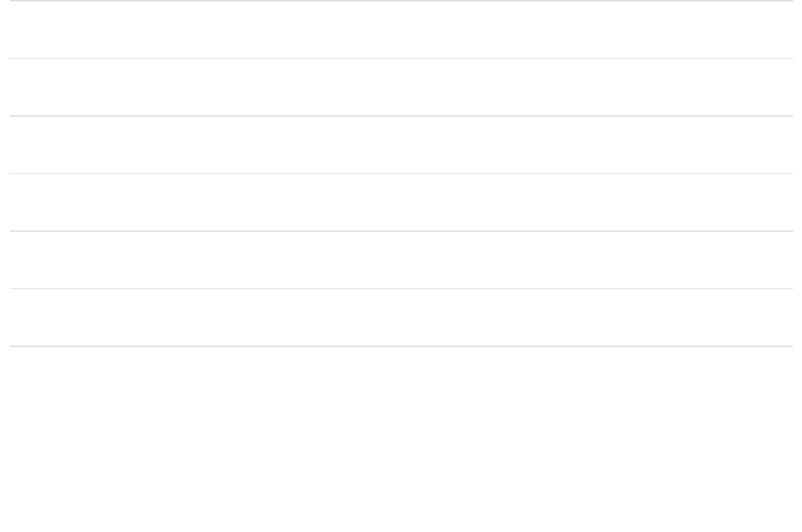Click the fourth empty list row
The image size is (802, 532).
click(401, 202)
